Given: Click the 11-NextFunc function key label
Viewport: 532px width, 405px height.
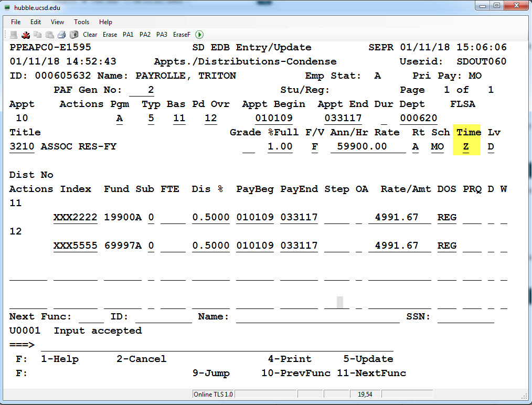Looking at the screenshot, I should pyautogui.click(x=371, y=374).
